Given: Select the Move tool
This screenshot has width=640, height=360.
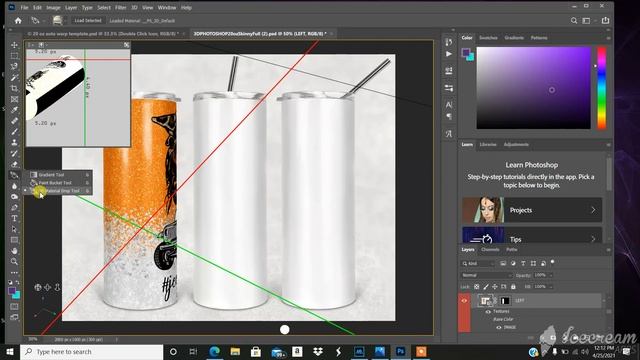Looking at the screenshot, I should click(14, 45).
